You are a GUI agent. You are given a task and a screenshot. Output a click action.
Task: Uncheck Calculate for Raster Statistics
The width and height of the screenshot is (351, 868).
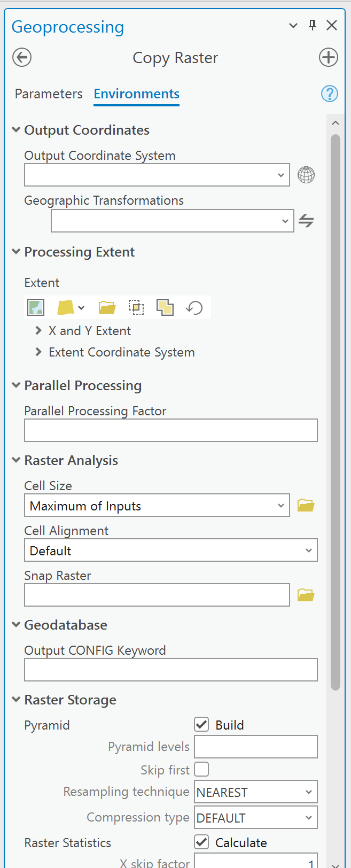click(201, 842)
